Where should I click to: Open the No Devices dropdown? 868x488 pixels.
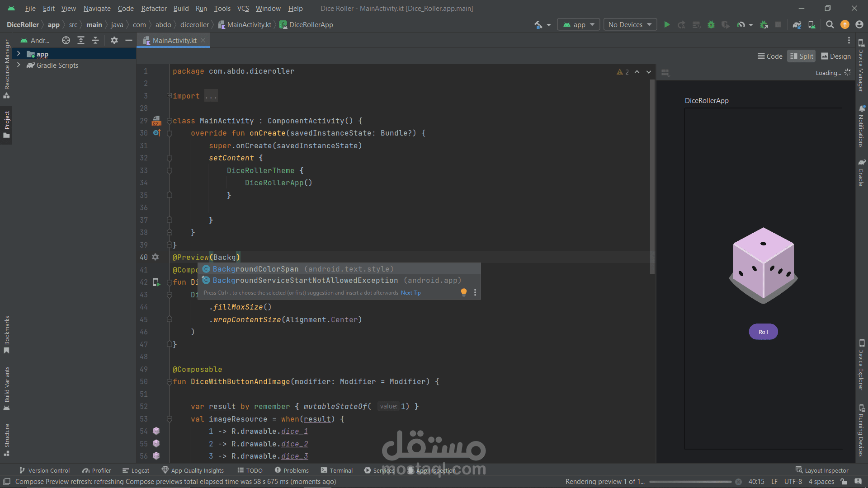click(x=630, y=24)
